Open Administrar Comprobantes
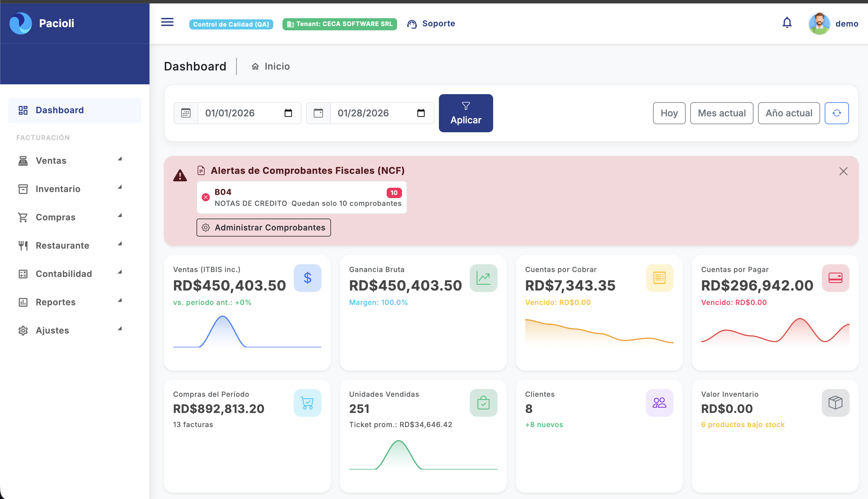Image resolution: width=868 pixels, height=499 pixels. pos(264,227)
